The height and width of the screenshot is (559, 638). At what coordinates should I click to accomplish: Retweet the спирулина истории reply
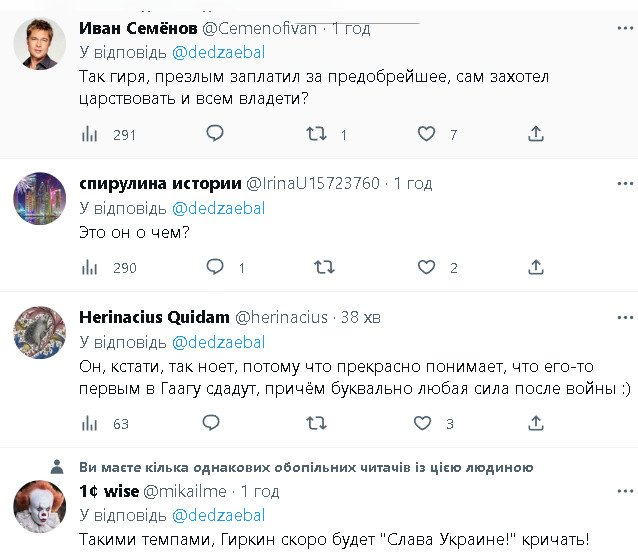click(x=322, y=267)
